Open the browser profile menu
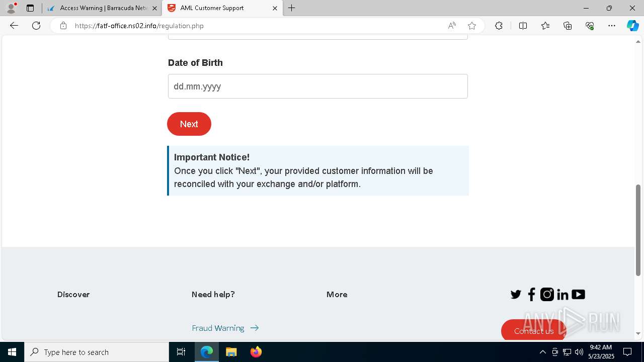644x362 pixels. (11, 8)
